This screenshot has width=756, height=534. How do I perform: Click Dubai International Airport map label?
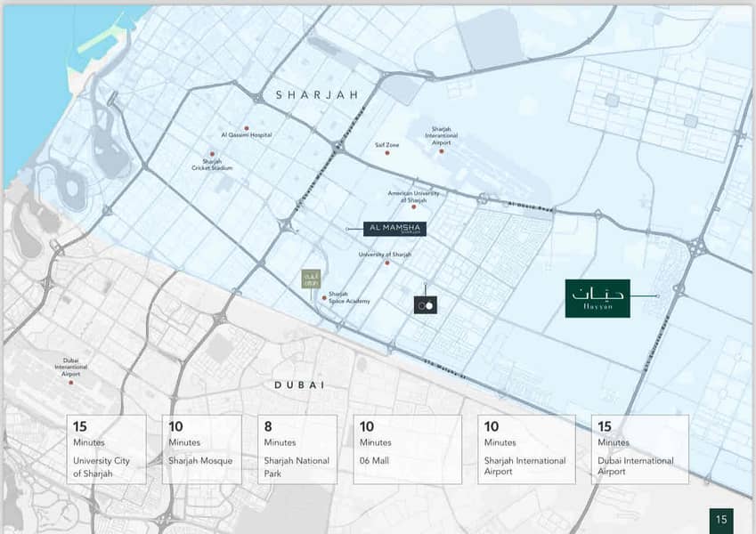click(70, 367)
